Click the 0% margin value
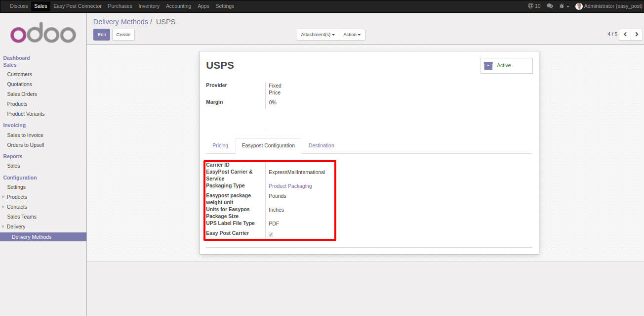Screen dimensions: 644x316 273,103
